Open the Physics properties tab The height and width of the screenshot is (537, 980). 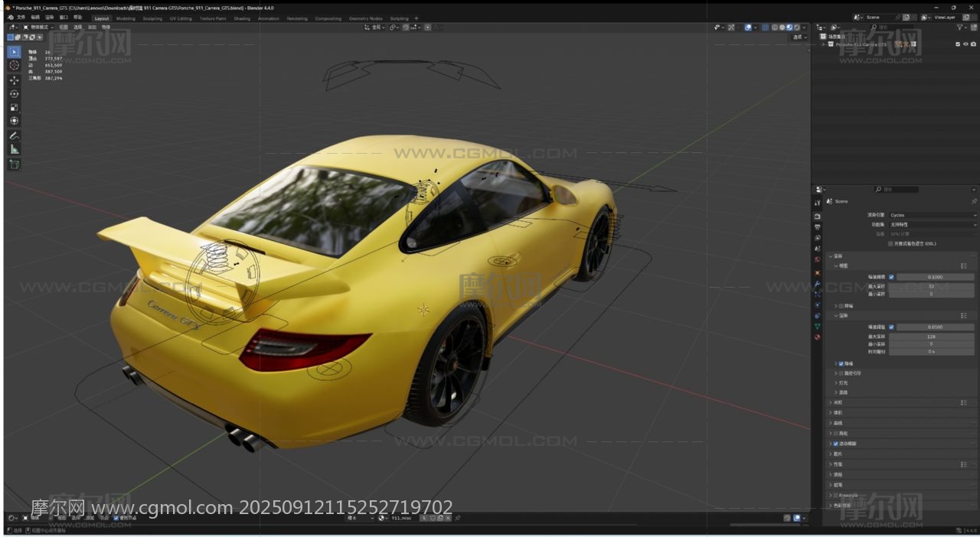click(x=818, y=304)
